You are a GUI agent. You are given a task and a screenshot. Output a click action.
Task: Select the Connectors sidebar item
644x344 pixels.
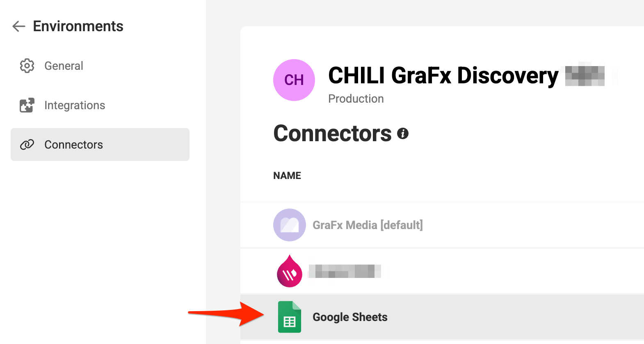(x=100, y=144)
